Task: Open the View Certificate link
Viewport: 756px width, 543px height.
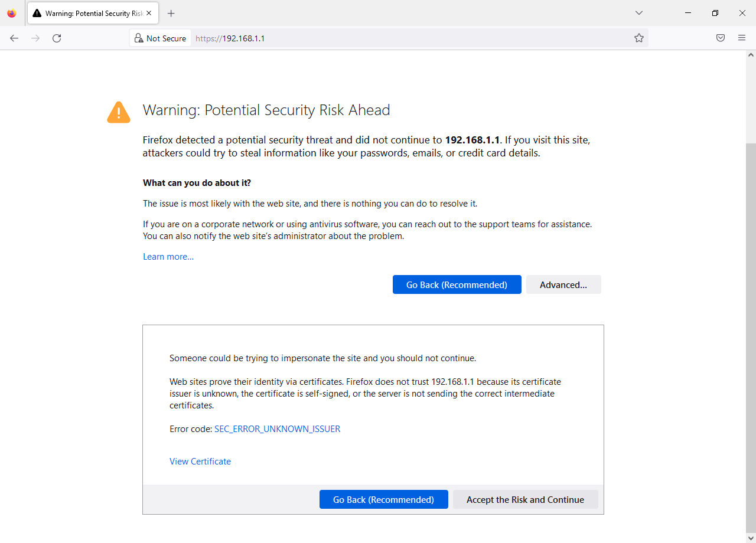Action: 200,462
